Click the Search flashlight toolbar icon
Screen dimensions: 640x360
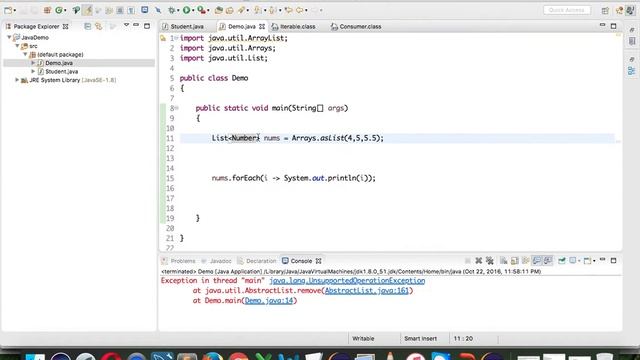tap(242, 10)
